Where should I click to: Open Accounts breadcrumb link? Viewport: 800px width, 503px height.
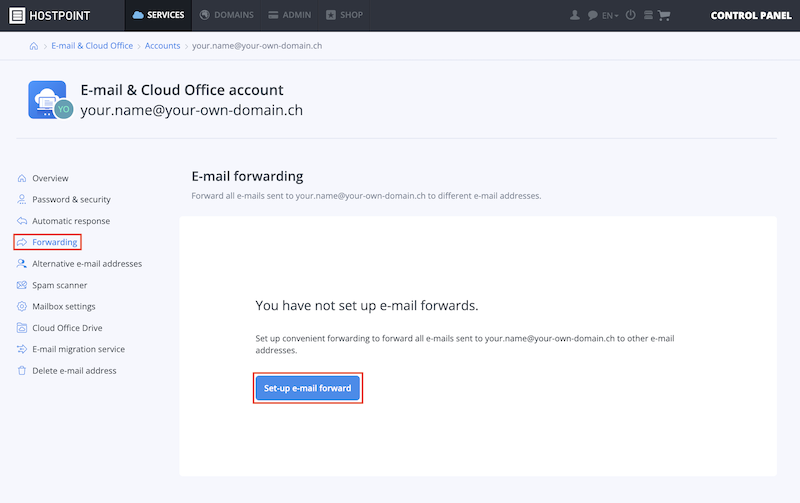[162, 46]
